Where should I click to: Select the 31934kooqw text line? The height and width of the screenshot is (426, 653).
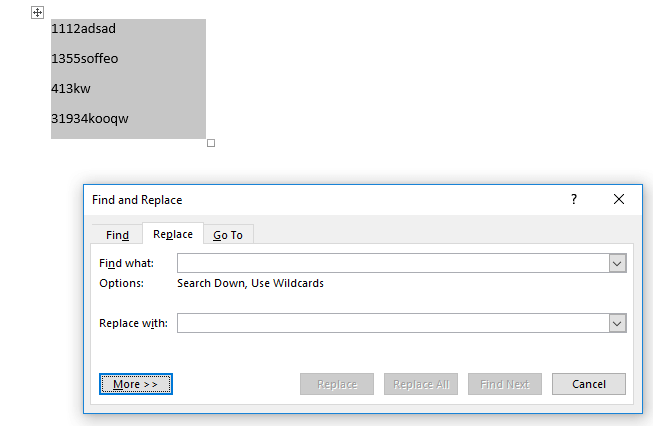tap(90, 118)
